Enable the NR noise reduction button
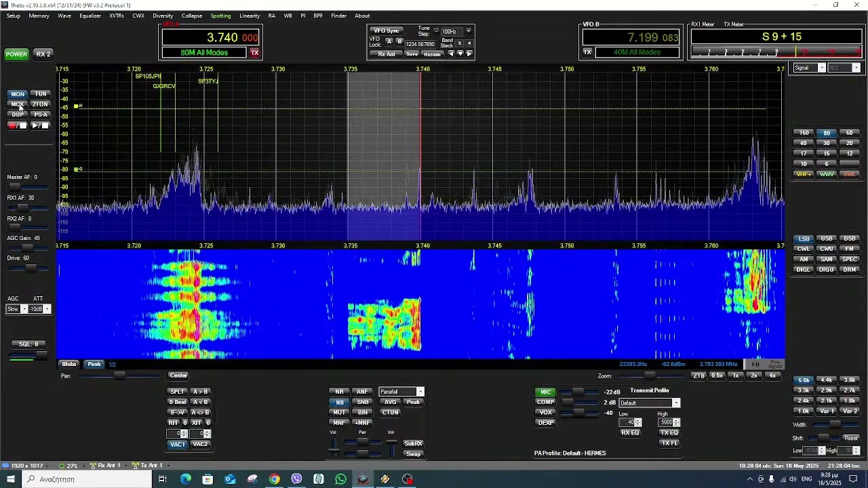This screenshot has width=868, height=488. point(339,392)
